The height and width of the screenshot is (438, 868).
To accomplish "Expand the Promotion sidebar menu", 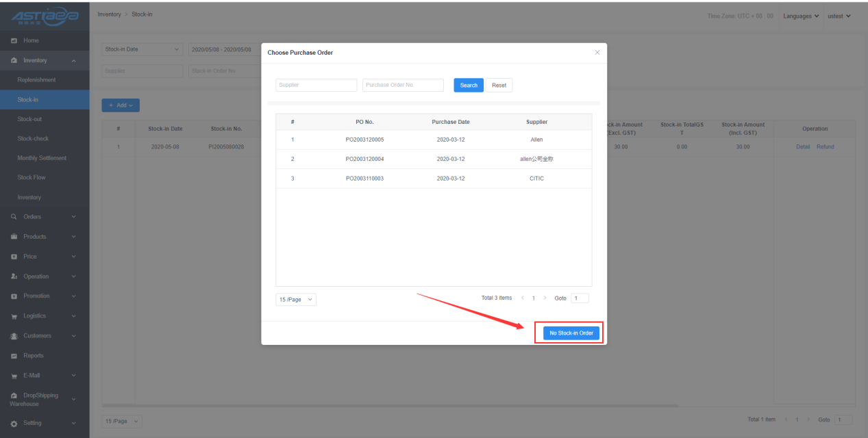I will click(73, 296).
